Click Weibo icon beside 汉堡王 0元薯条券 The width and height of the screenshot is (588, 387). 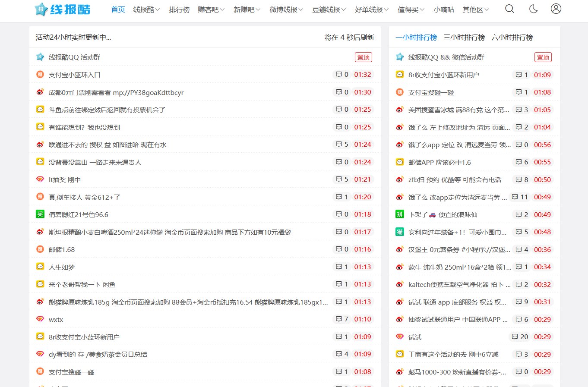click(400, 249)
